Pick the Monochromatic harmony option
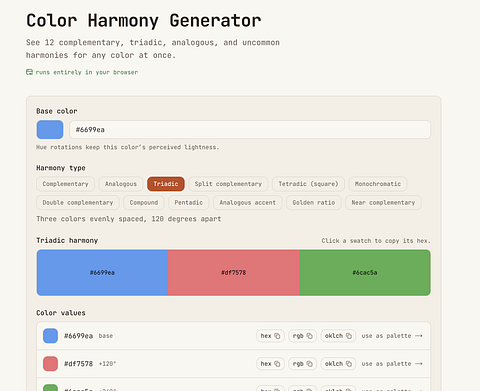The height and width of the screenshot is (391, 480). pyautogui.click(x=378, y=184)
